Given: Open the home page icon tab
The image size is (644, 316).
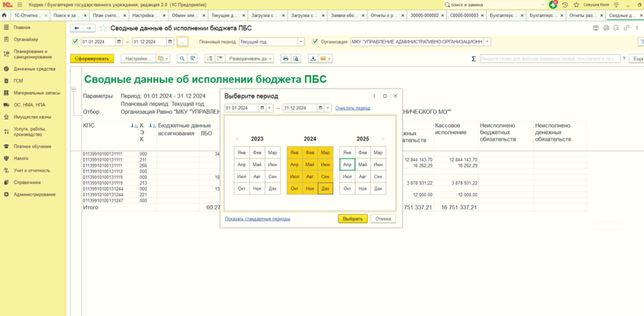Looking at the screenshot, I should coord(5,16).
